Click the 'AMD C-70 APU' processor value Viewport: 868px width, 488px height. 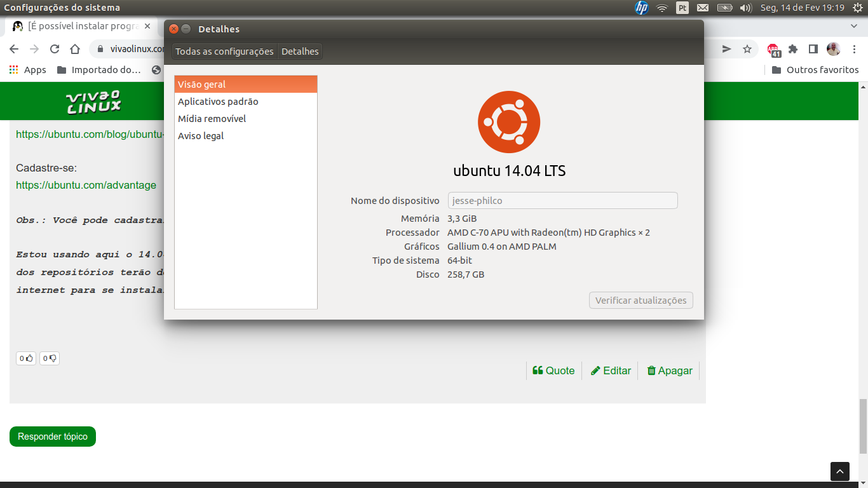[548, 233]
